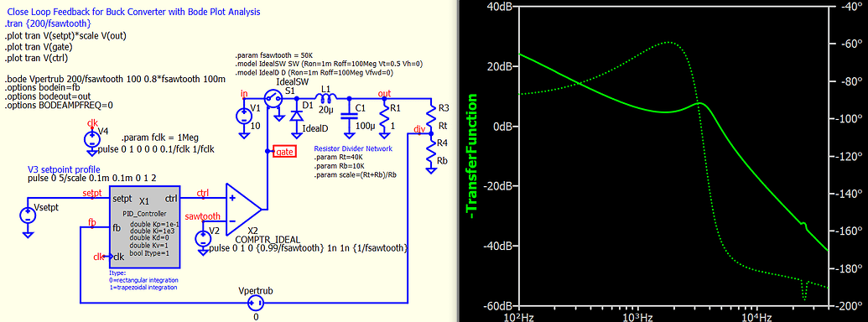Image resolution: width=868 pixels, height=322 pixels.
Task: Click the V2 sawtooth pulse value text
Action: pos(309,248)
